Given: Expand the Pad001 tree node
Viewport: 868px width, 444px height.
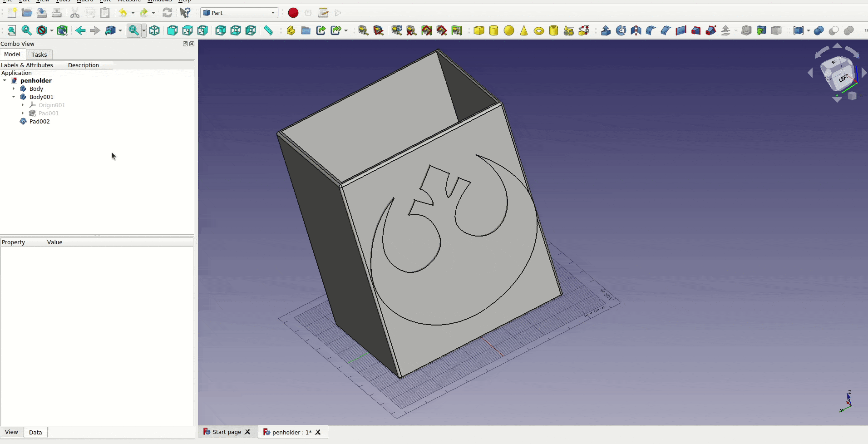Looking at the screenshot, I should pyautogui.click(x=23, y=113).
